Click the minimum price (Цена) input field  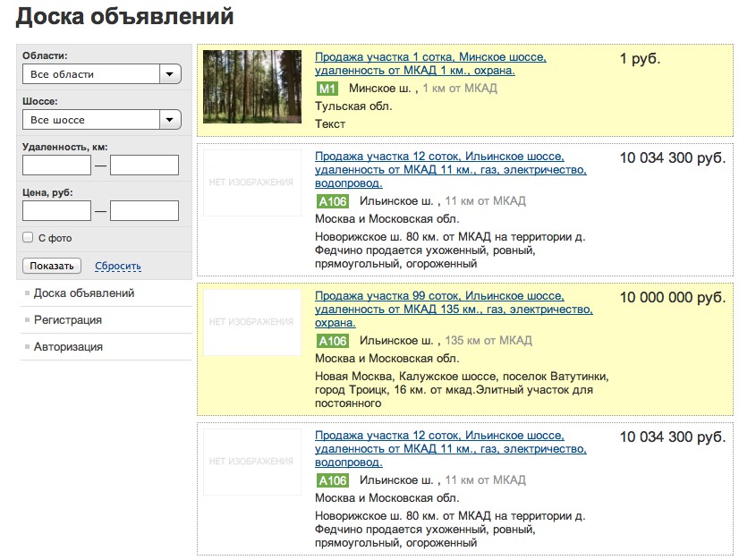click(56, 210)
